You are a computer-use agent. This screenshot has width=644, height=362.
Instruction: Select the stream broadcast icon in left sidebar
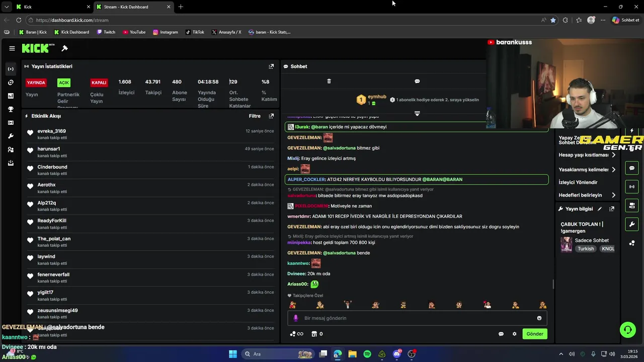click(x=11, y=69)
